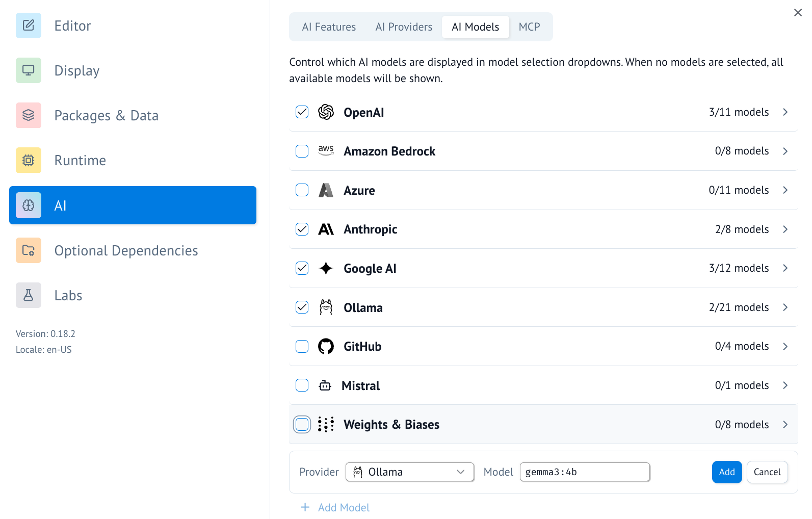Open the Provider dropdown showing Ollama
The image size is (812, 519).
[x=410, y=472]
